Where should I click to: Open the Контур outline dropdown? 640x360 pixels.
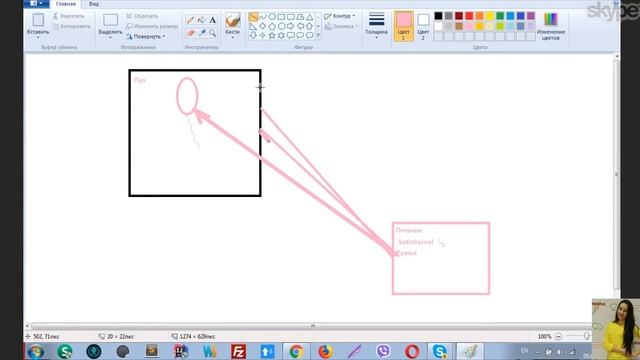(340, 16)
